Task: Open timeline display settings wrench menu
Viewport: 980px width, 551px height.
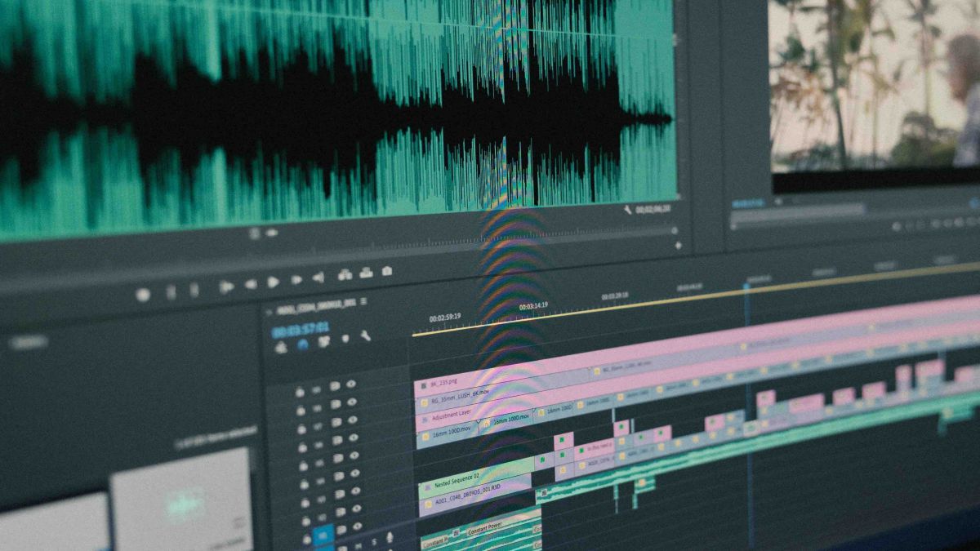Action: (x=364, y=335)
